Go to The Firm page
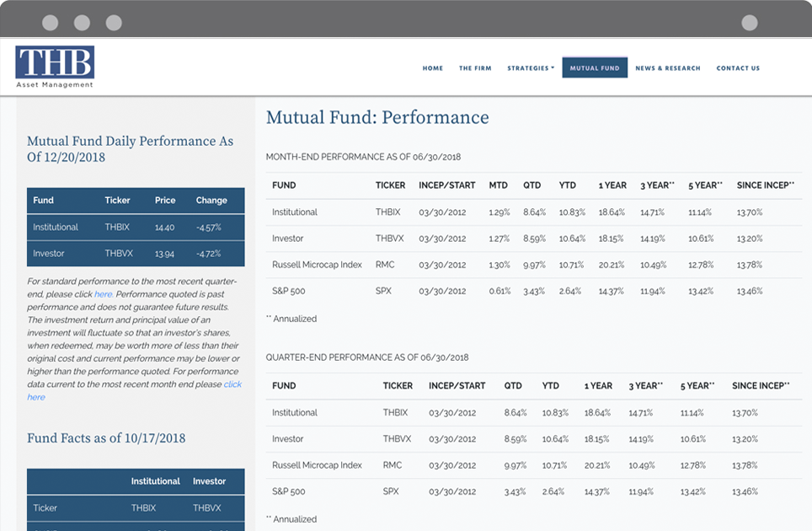812x531 pixels. [x=475, y=68]
